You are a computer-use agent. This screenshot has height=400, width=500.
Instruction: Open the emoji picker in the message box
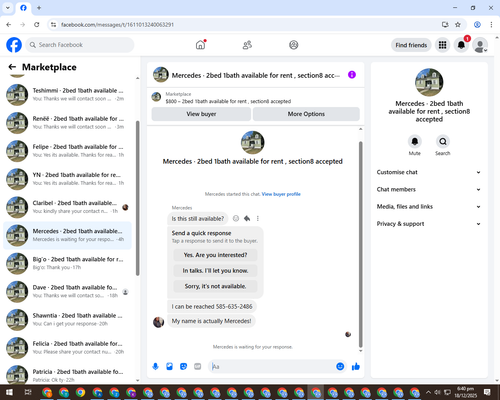pyautogui.click(x=340, y=367)
